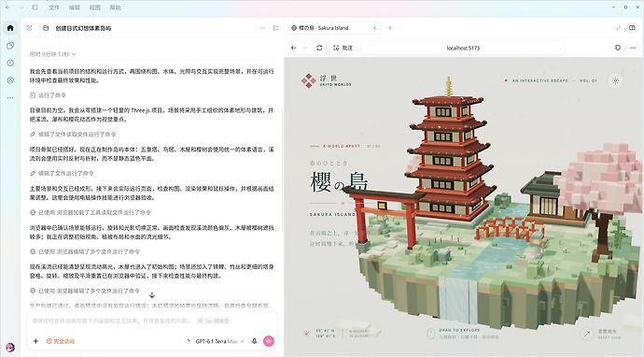Screen dimensions: 644x357
Task: Select the stacked-pages icon below Home in the sidebar
Action: (x=10, y=46)
